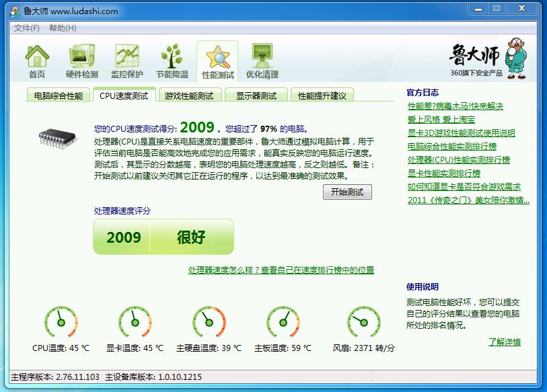This screenshot has height=392, width=547.
Task: Click the 主板温度 gauge
Action: 283,322
